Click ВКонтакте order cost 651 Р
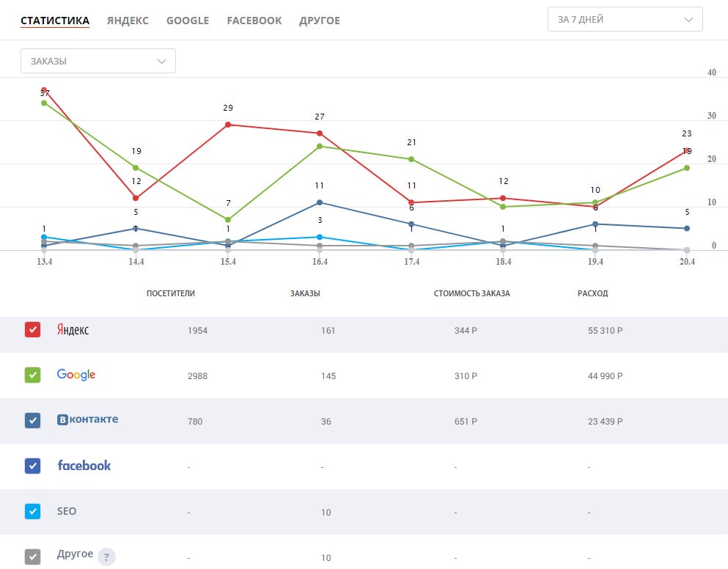Viewport: 728px width, 569px height. 466,422
